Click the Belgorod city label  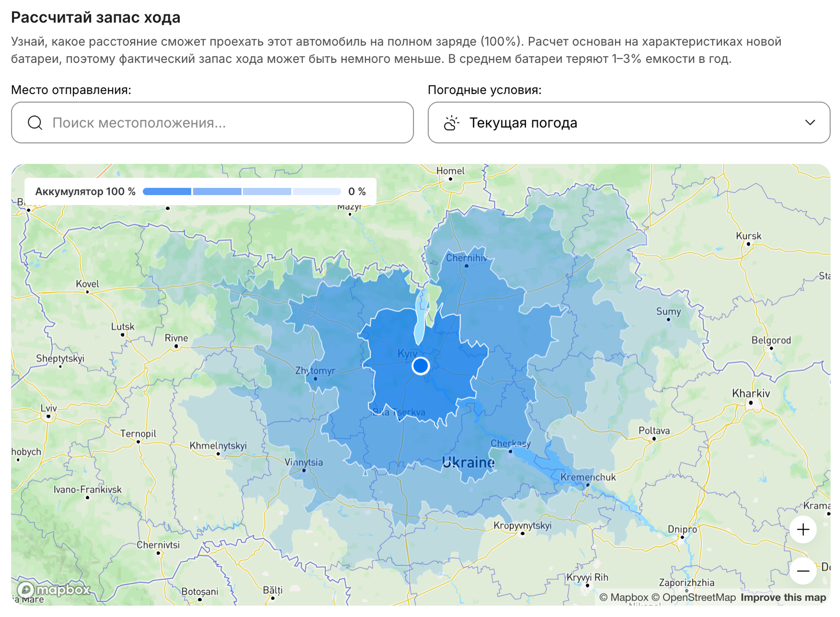click(771, 340)
